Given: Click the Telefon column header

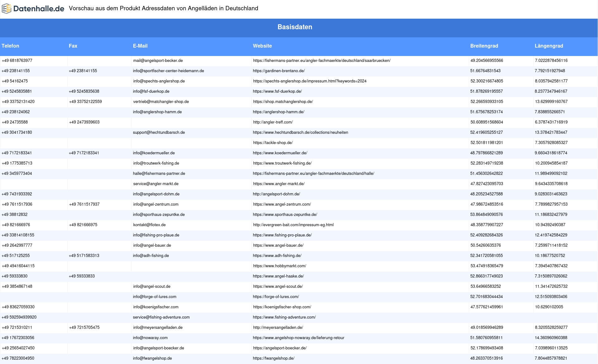Looking at the screenshot, I should (10, 46).
